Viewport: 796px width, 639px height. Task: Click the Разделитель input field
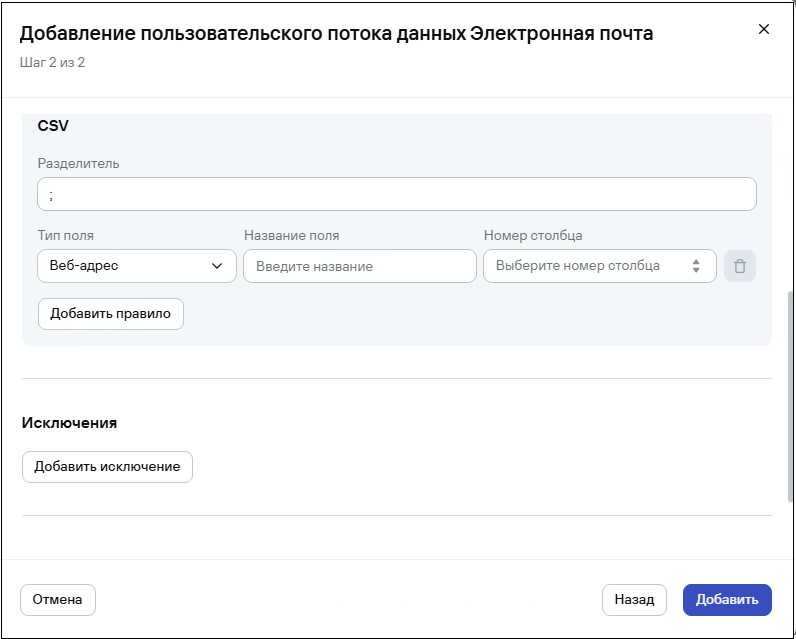tap(397, 194)
